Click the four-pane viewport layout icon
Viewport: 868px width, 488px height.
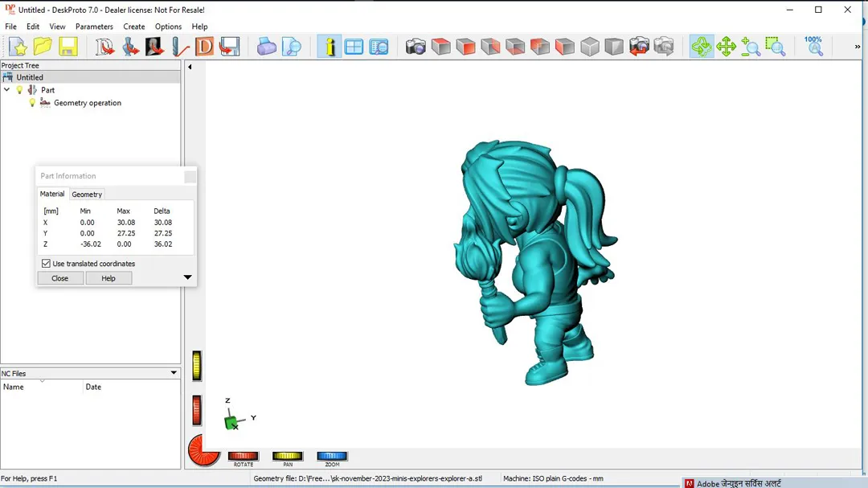[354, 47]
